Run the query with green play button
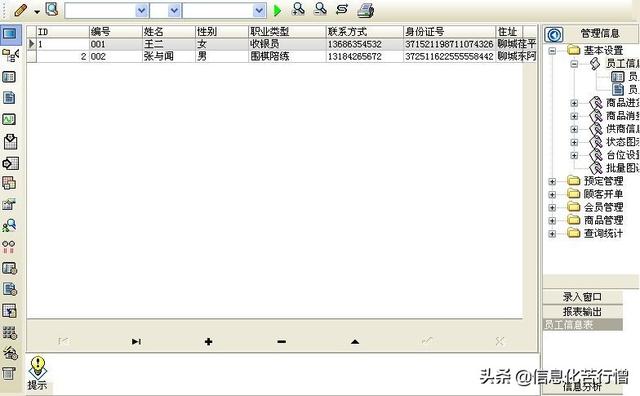The height and width of the screenshot is (396, 640). 278,11
